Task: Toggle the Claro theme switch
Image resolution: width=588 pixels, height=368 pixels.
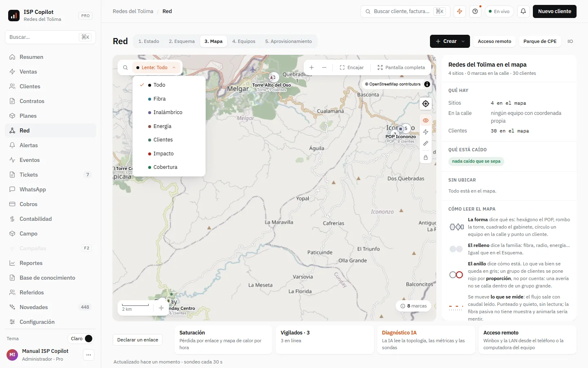Action: coord(81,339)
